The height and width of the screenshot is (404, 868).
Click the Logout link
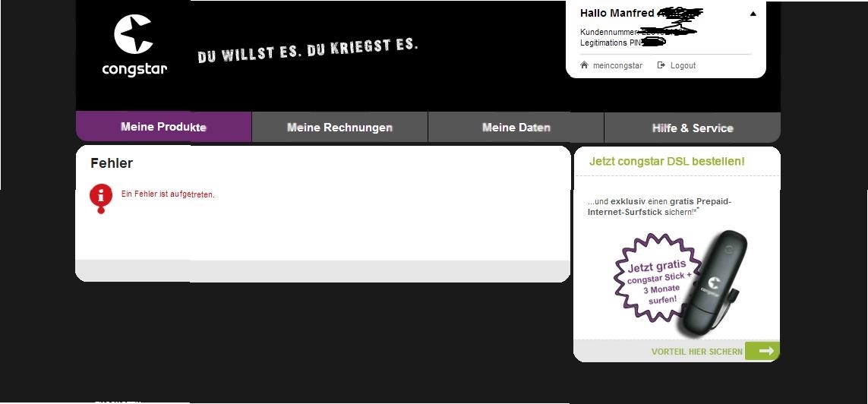(x=683, y=65)
